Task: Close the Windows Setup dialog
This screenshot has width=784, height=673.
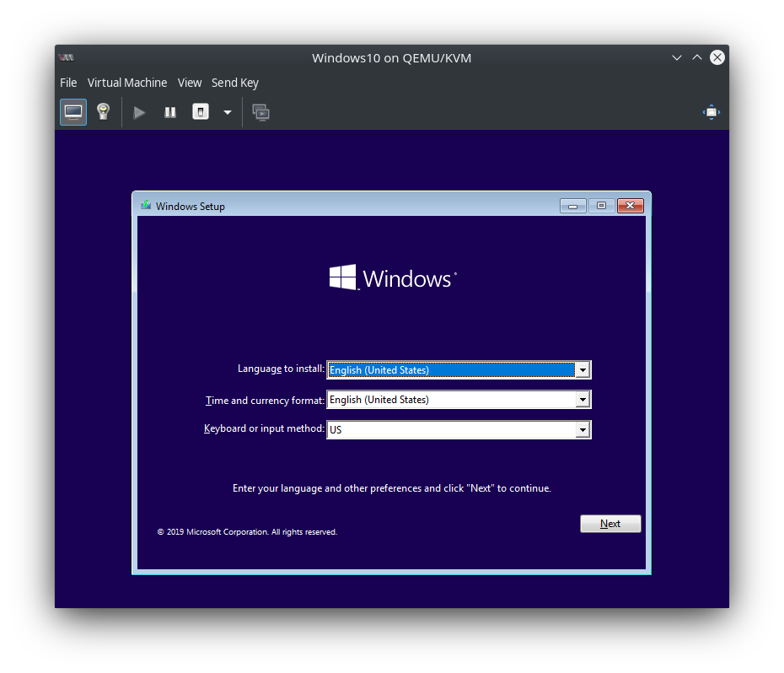Action: tap(630, 206)
